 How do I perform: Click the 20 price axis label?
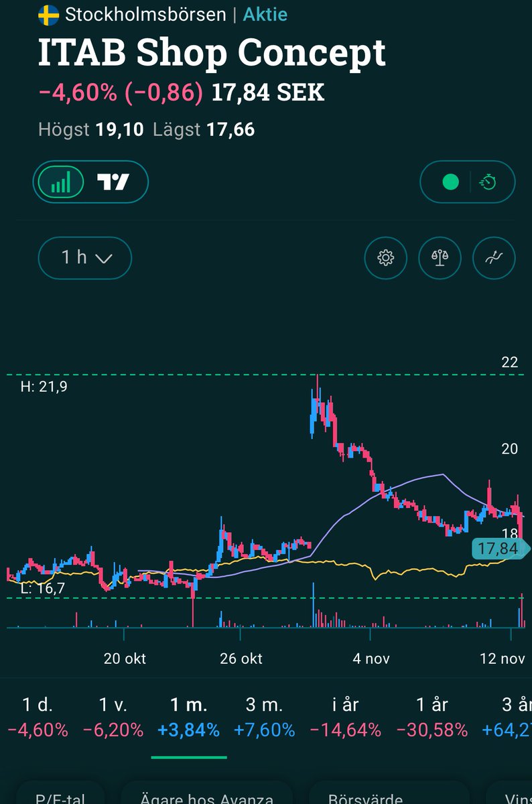click(x=510, y=448)
